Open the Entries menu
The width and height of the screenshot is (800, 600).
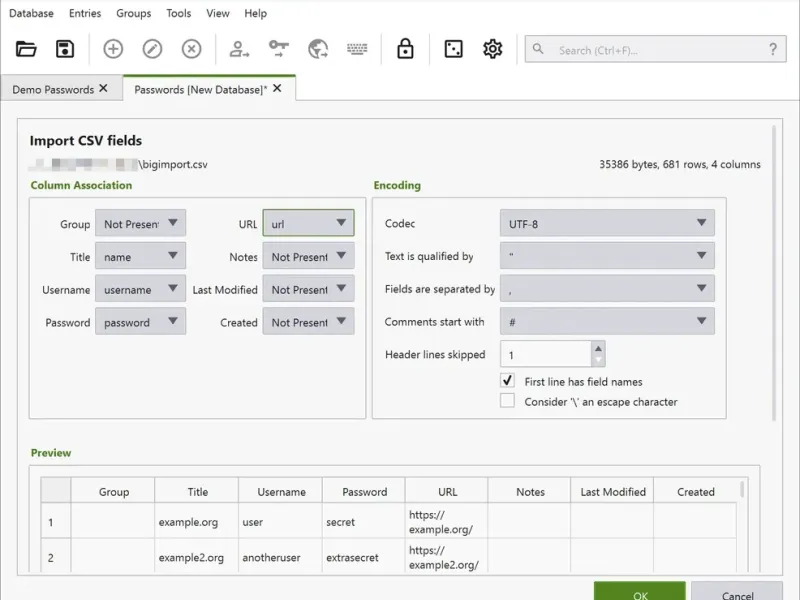pyautogui.click(x=85, y=13)
